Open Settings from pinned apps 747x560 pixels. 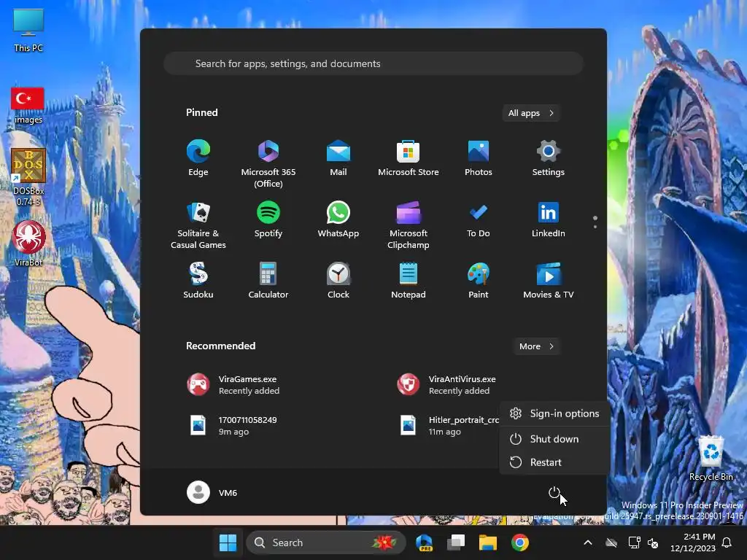click(x=549, y=158)
